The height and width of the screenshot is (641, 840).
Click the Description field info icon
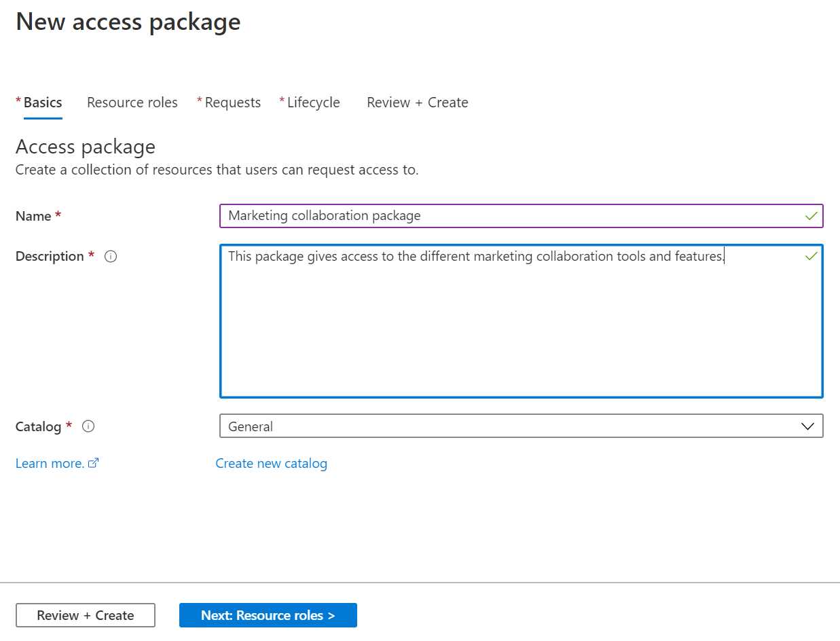(111, 256)
